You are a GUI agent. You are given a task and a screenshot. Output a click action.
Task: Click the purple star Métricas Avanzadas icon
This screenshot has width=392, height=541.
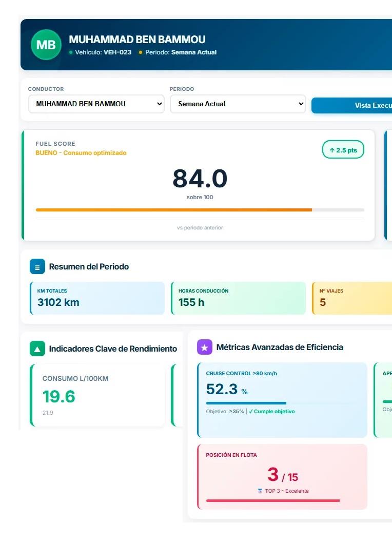point(204,347)
